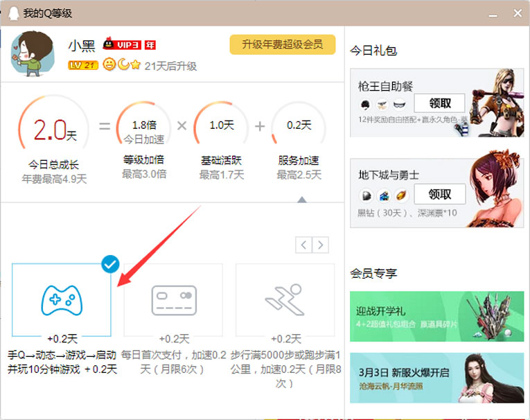Open the 3月3日 新服火爆开启 banner
530x420 pixels.
pos(436,378)
